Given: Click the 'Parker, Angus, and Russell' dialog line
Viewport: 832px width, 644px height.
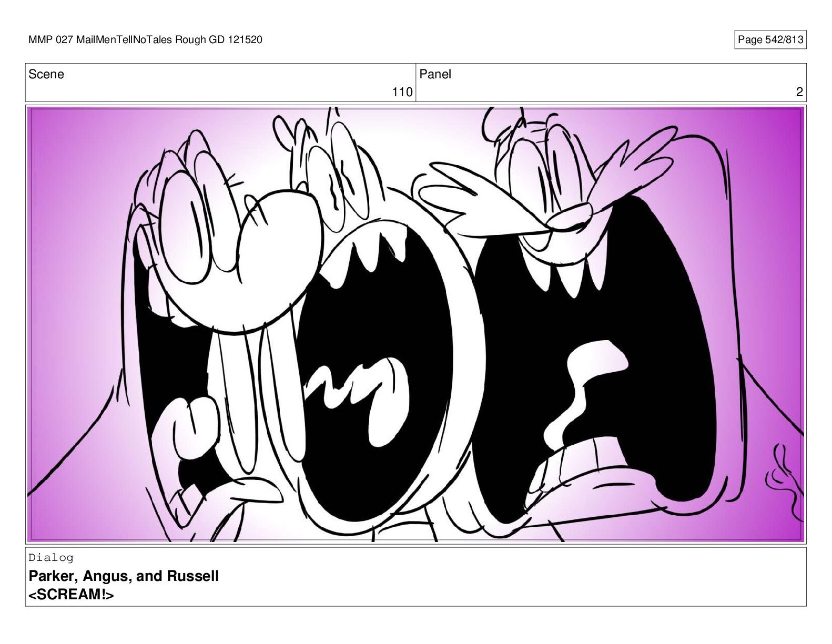Looking at the screenshot, I should (x=124, y=576).
